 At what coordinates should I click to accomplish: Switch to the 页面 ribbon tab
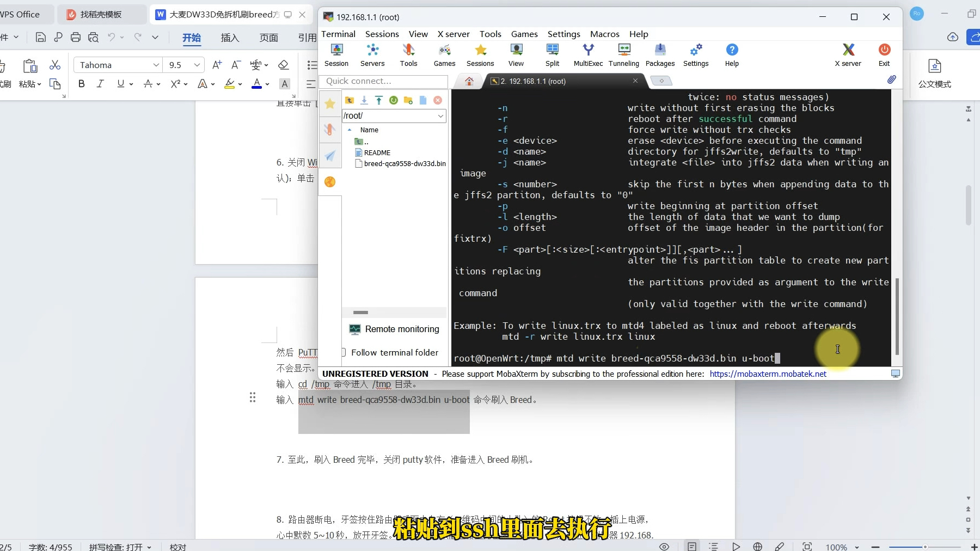pyautogui.click(x=268, y=38)
